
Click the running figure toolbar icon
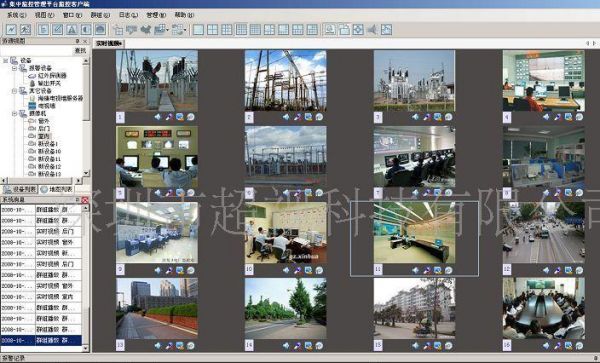[25, 29]
